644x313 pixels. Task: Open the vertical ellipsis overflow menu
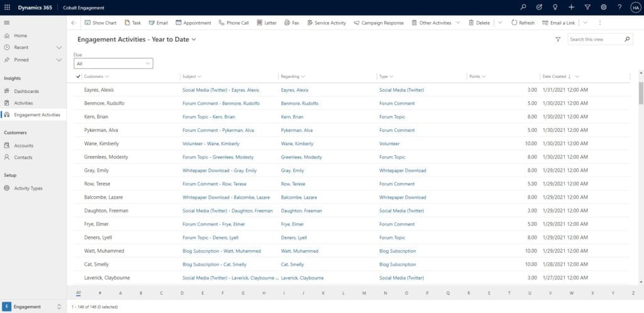[x=599, y=23]
